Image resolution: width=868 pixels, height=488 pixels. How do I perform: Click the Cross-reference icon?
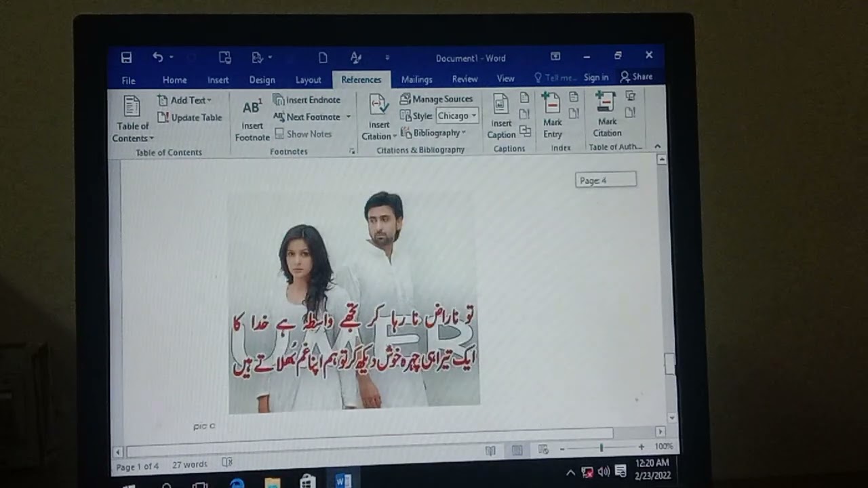click(525, 130)
